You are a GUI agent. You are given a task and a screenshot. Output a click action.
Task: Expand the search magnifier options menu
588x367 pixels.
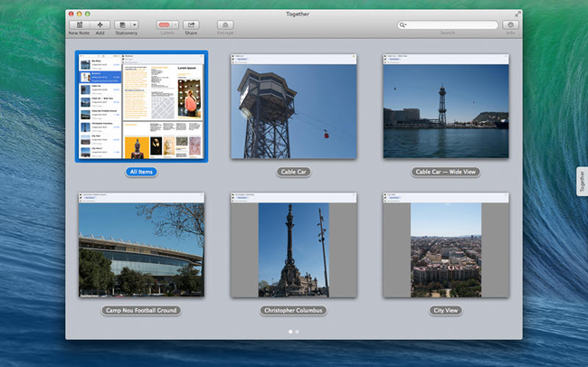point(404,24)
